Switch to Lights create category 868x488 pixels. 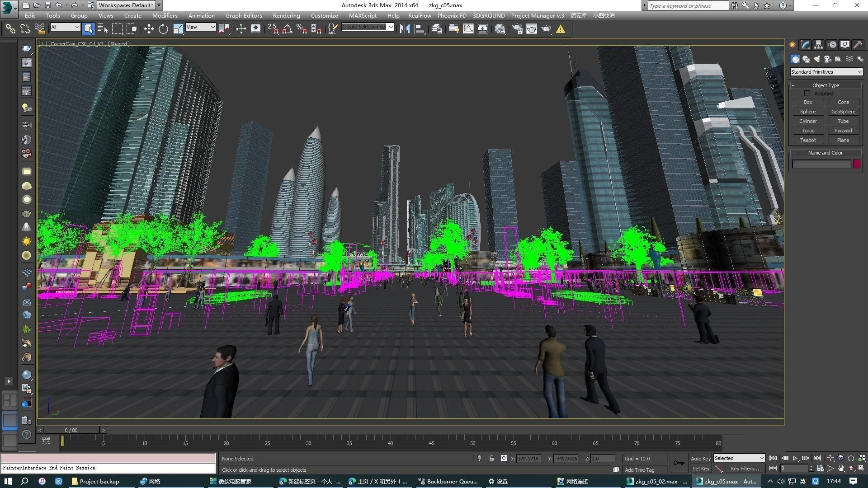817,59
